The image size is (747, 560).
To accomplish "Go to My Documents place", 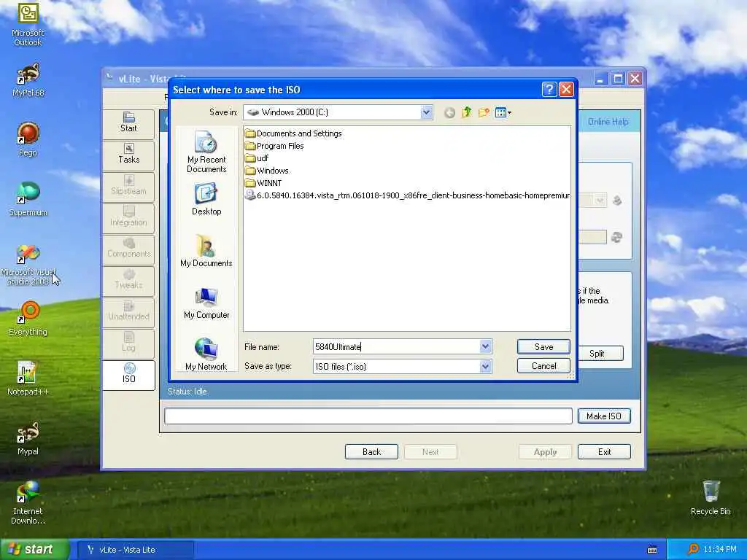I will point(206,251).
